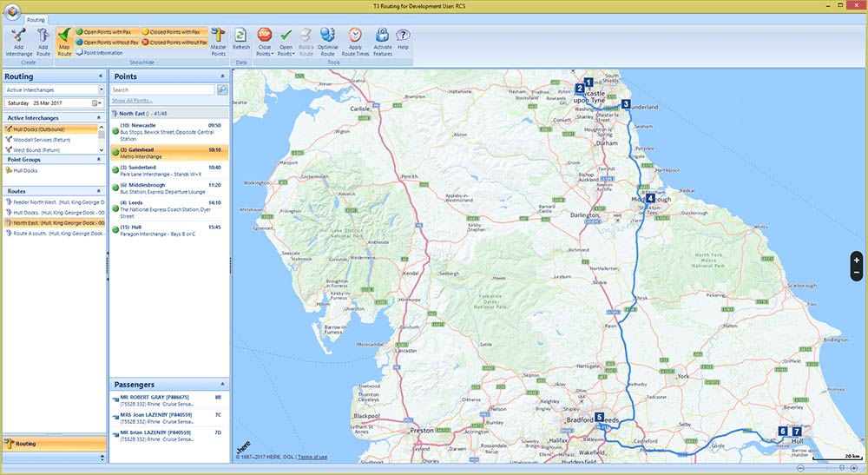Collapse the Routing side panel
The height and width of the screenshot is (475, 868).
pyautogui.click(x=100, y=76)
